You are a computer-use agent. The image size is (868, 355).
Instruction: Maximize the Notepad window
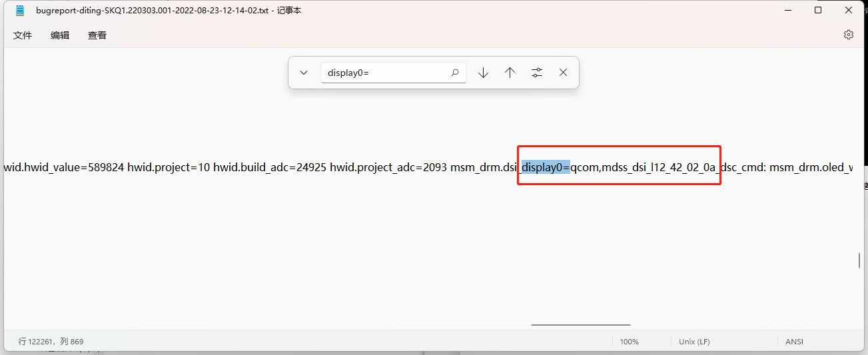point(818,11)
